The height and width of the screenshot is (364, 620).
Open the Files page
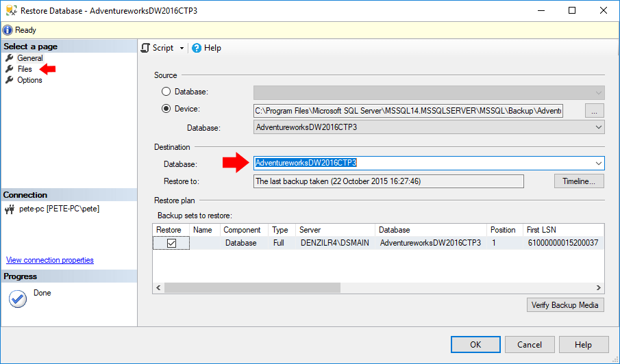point(25,69)
